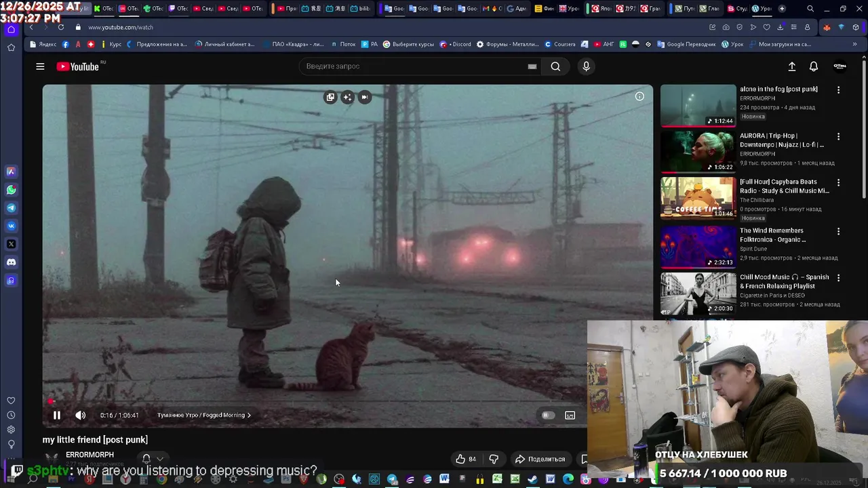Image resolution: width=868 pixels, height=488 pixels.
Task: Open subscription notification bell dropdown
Action: pyautogui.click(x=153, y=459)
